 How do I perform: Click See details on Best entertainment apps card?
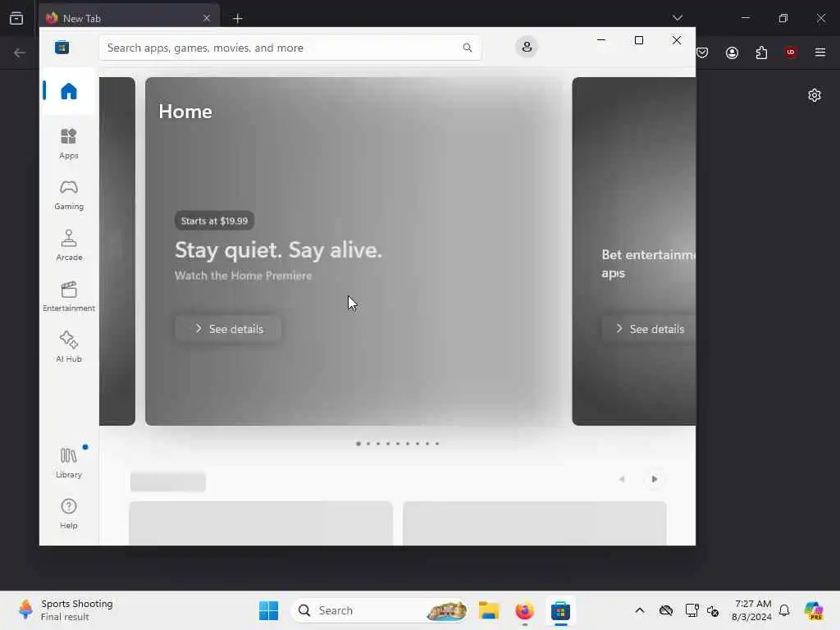pos(649,329)
